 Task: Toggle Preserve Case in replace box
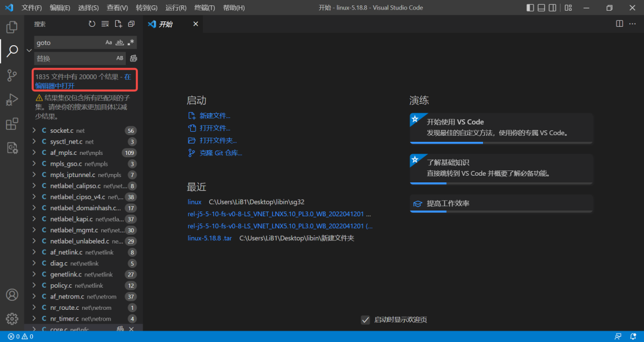tap(120, 58)
